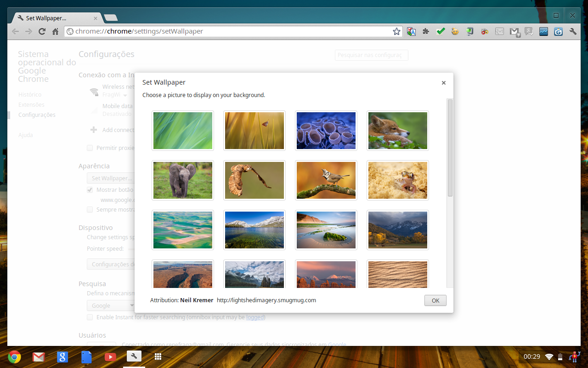Choose the baby elephant wallpaper thumbnail
The width and height of the screenshot is (588, 368).
click(x=183, y=180)
